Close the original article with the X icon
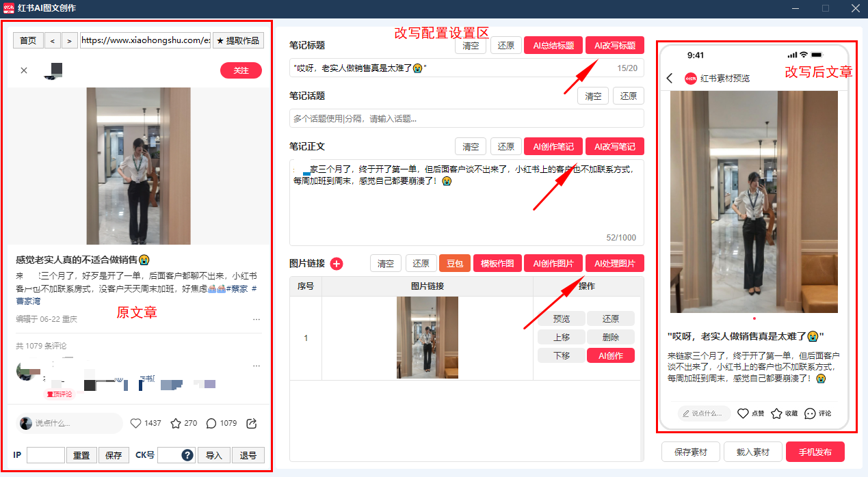Image resolution: width=868 pixels, height=477 pixels. [24, 70]
